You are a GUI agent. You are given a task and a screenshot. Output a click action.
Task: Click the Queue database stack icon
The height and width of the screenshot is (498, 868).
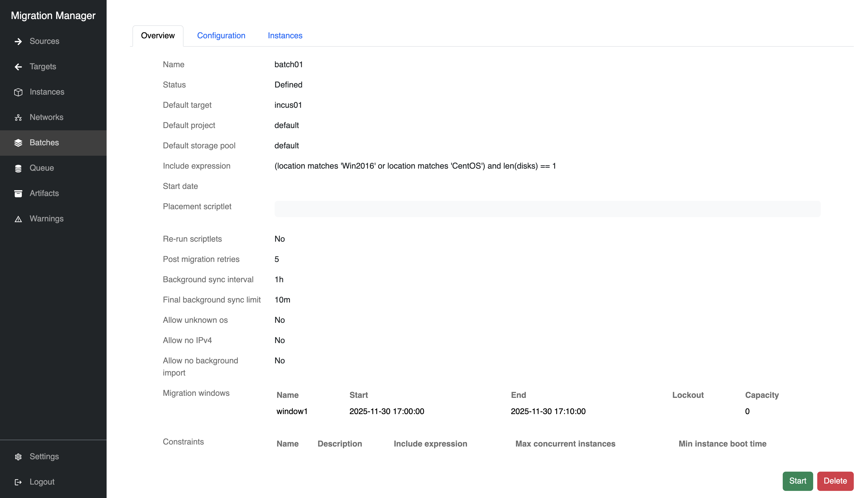coord(18,168)
